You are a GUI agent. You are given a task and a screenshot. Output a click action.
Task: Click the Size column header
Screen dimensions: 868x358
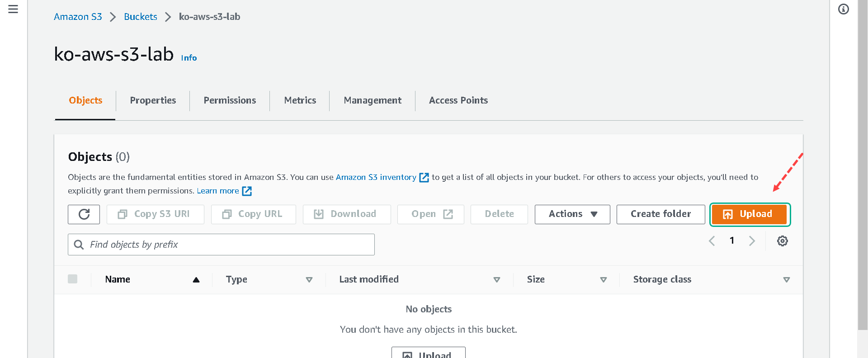point(536,279)
